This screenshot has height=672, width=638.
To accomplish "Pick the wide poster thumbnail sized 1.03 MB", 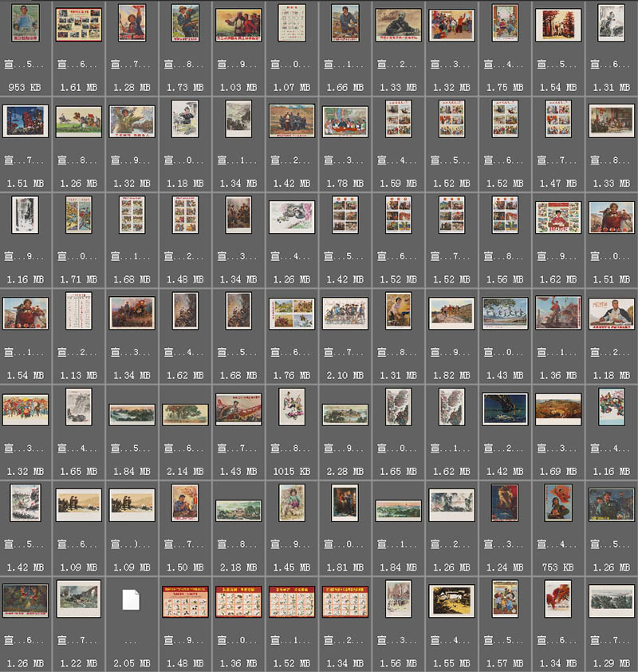I will coord(238,24).
